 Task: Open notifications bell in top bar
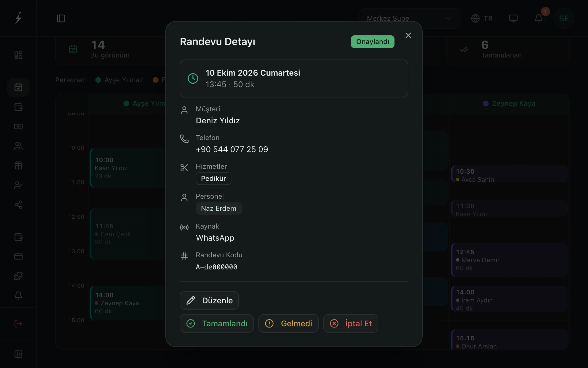539,18
